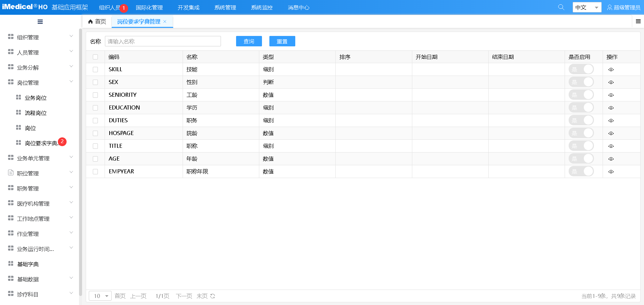Click the 名称 search input field
The height and width of the screenshot is (305, 644).
tap(163, 41)
